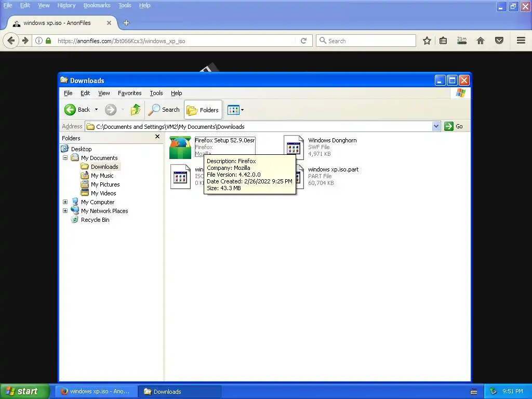Click the padlock security icon
Screen dimensions: 532x399
click(x=48, y=41)
